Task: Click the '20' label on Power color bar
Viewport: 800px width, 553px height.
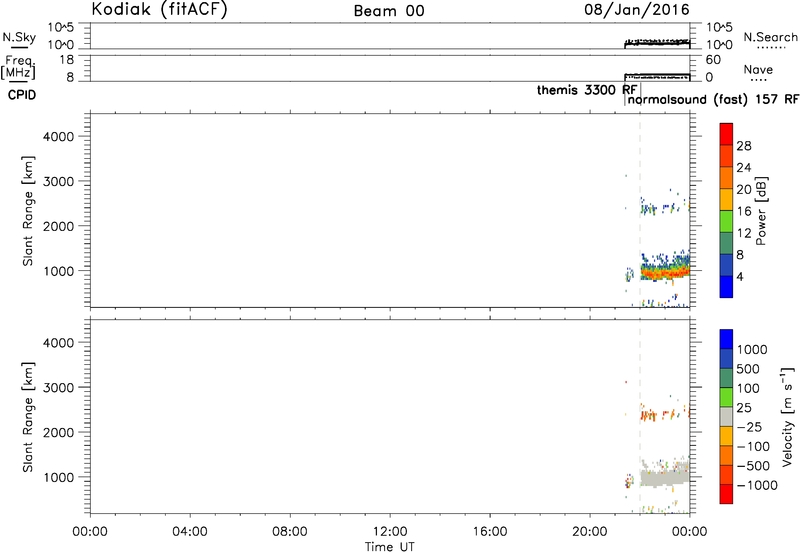Action: click(744, 189)
